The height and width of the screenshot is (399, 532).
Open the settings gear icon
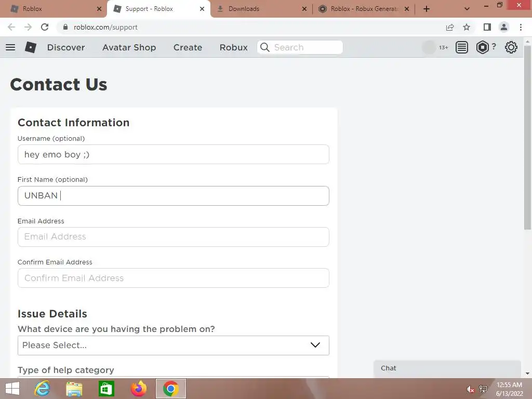coord(511,47)
